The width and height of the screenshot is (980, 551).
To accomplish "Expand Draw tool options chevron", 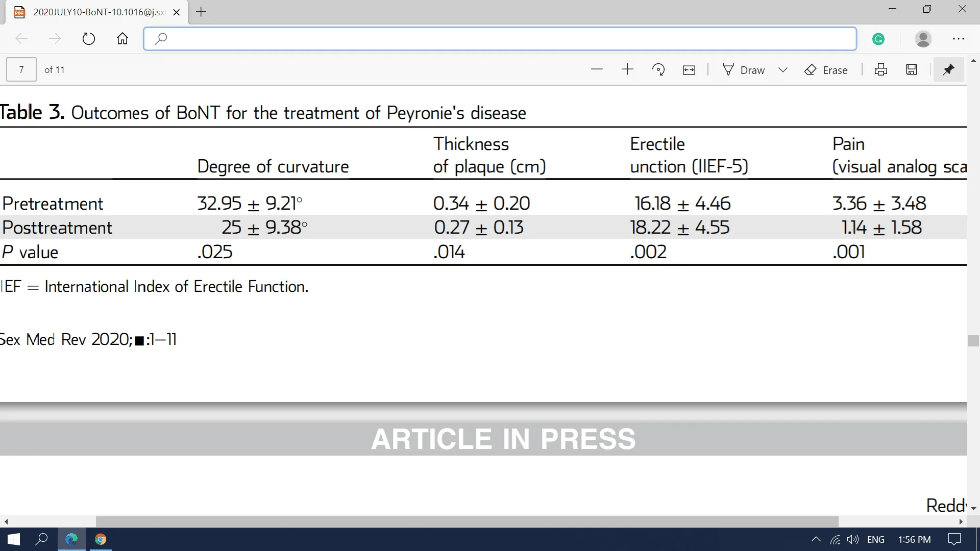I will [783, 70].
